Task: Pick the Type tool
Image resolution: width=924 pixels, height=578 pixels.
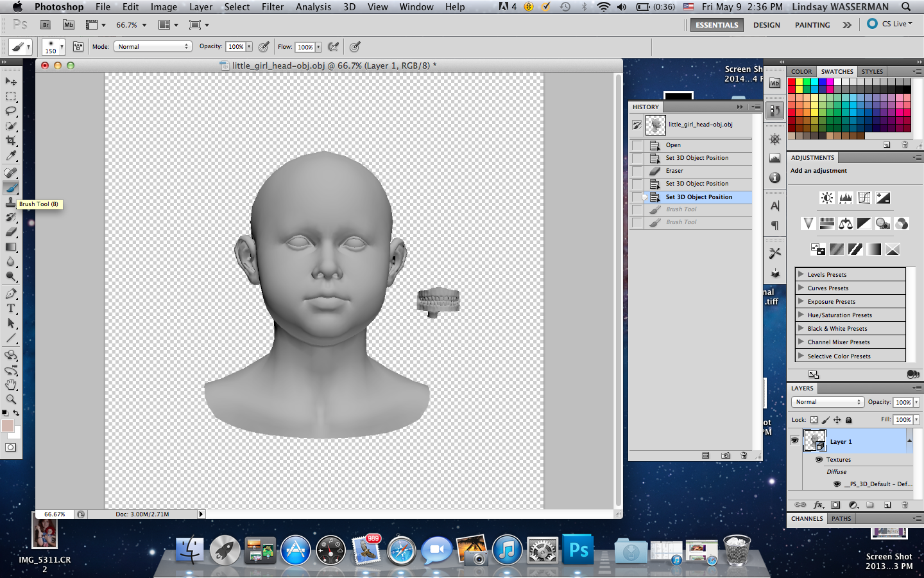Action: click(x=11, y=309)
